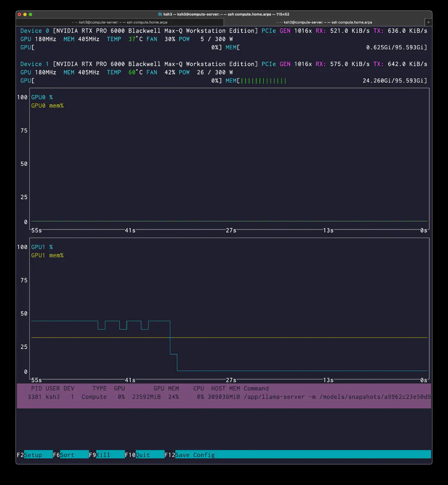Image resolution: width=448 pixels, height=485 pixels.
Task: Click the HOST MEM column header
Action: 225,389
